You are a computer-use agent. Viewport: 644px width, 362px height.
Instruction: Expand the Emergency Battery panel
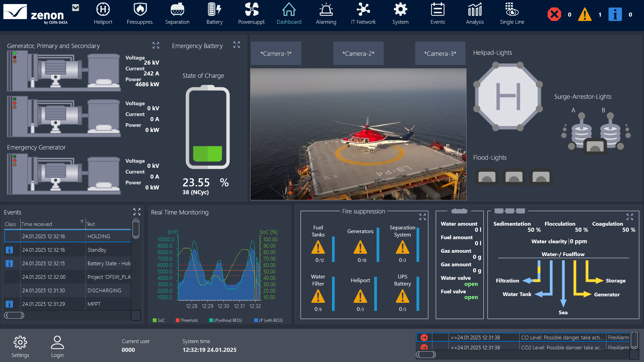237,45
